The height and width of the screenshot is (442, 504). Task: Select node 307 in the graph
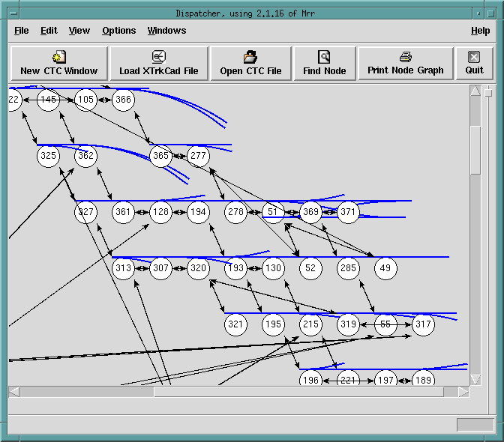160,268
